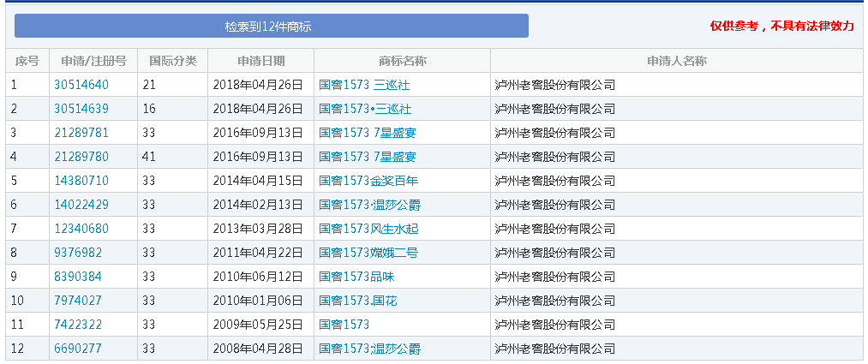
Task: Open registration number 21289781 link
Action: [x=81, y=133]
